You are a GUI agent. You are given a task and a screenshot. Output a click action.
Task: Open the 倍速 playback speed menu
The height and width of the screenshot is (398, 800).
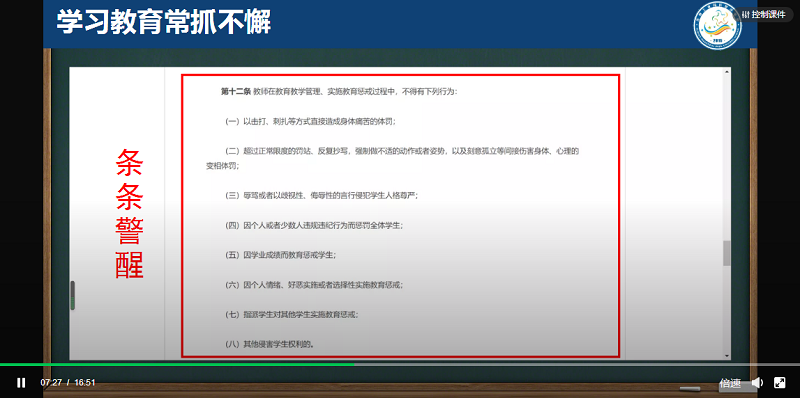(x=730, y=383)
